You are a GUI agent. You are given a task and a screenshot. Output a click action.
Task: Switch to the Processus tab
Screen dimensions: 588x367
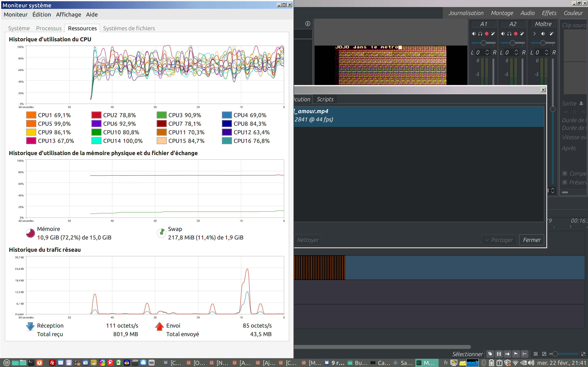(x=49, y=28)
